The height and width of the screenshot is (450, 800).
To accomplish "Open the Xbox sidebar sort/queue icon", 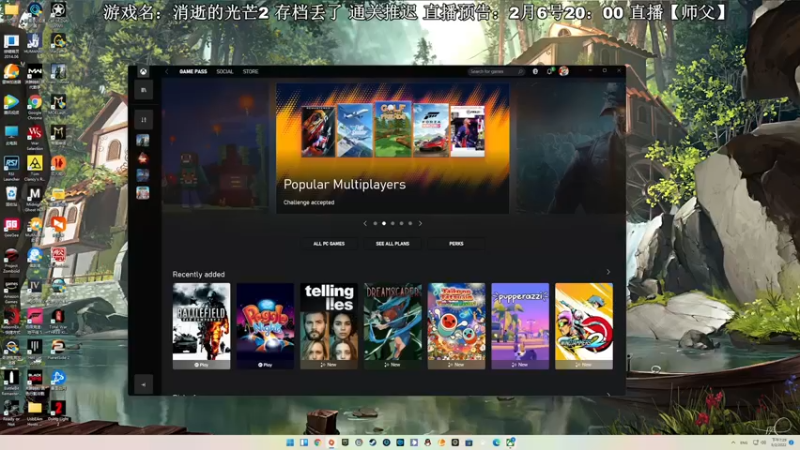I will click(143, 119).
